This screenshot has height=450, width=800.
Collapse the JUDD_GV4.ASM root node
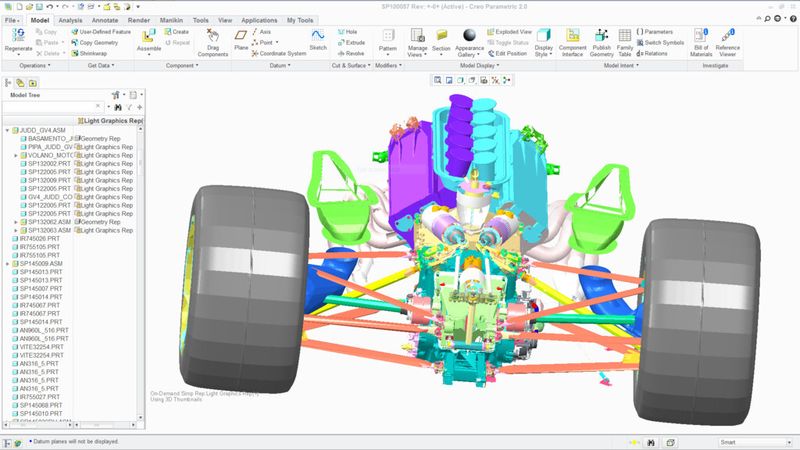click(7, 130)
